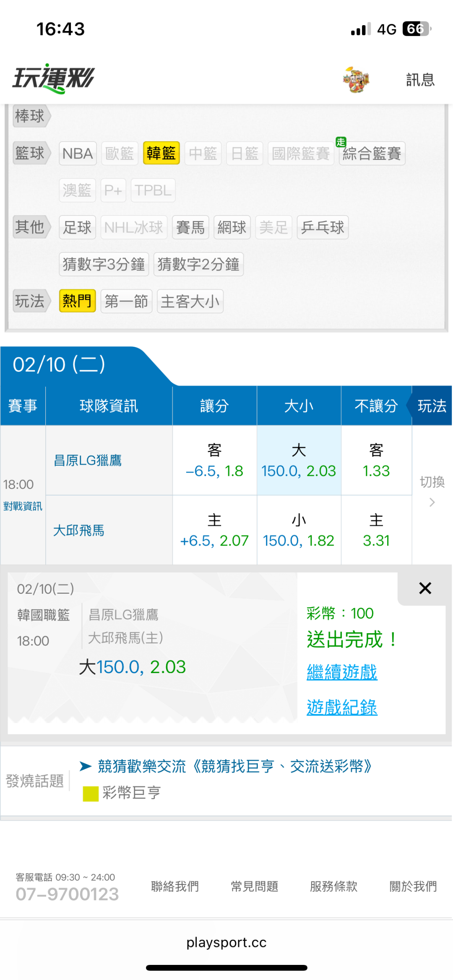
Task: Open 訊息 messages
Action: click(420, 80)
